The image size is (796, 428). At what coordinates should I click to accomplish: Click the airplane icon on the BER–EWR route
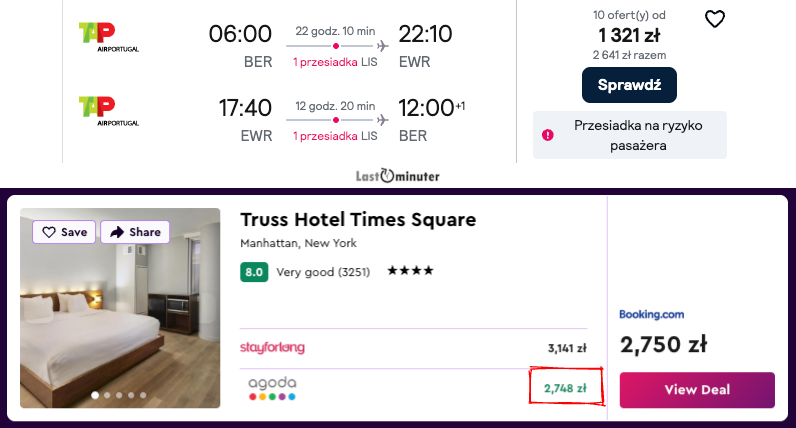coord(382,46)
